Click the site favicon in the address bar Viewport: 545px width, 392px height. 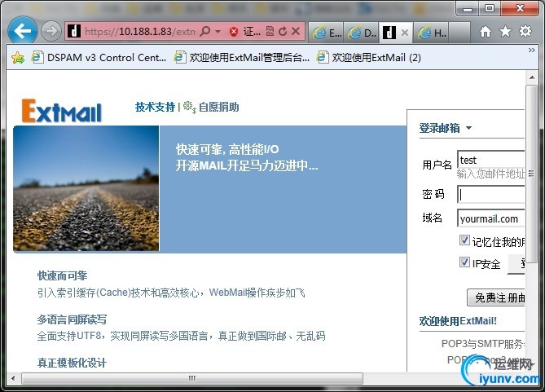pyautogui.click(x=73, y=31)
